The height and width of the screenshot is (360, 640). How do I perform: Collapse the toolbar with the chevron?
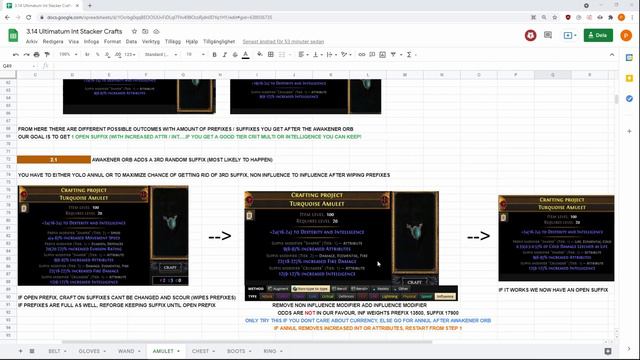(612, 54)
